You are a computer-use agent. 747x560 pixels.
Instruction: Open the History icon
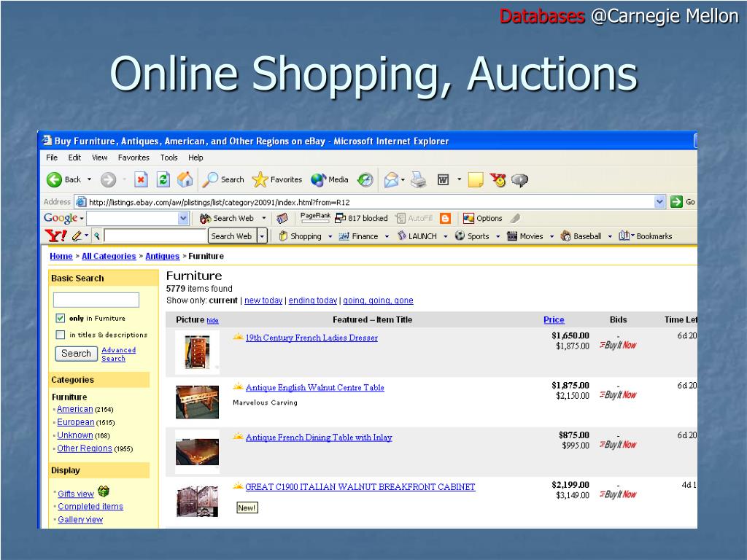click(x=365, y=179)
